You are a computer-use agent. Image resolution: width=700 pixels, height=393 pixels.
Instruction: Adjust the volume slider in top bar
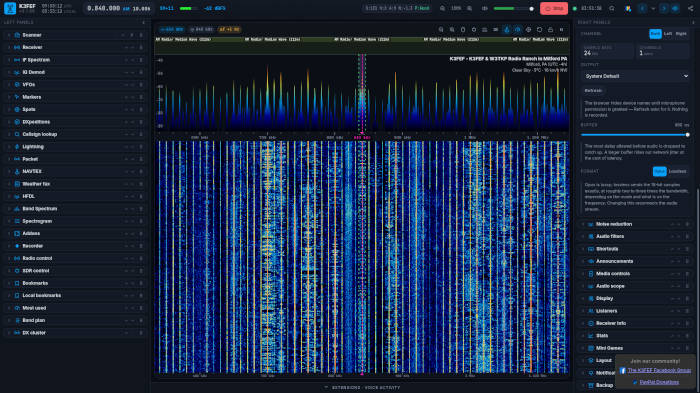point(513,8)
